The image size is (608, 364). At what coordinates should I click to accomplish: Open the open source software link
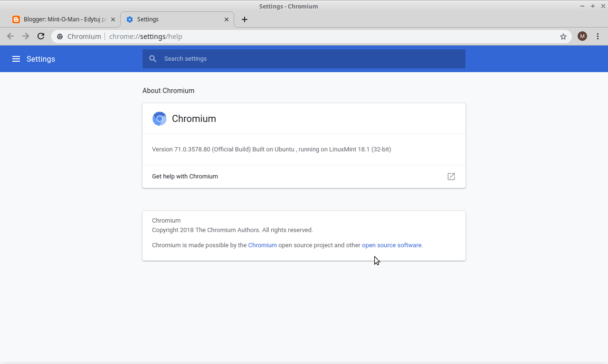391,245
